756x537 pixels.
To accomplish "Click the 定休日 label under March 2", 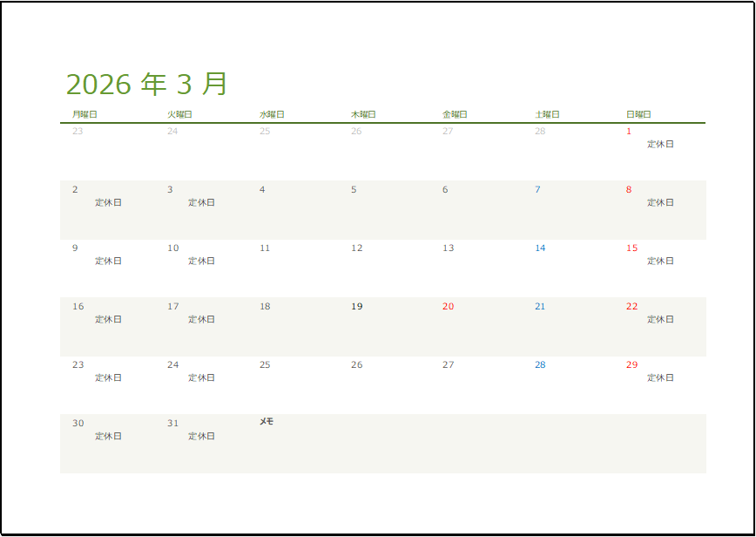I will click(x=108, y=202).
